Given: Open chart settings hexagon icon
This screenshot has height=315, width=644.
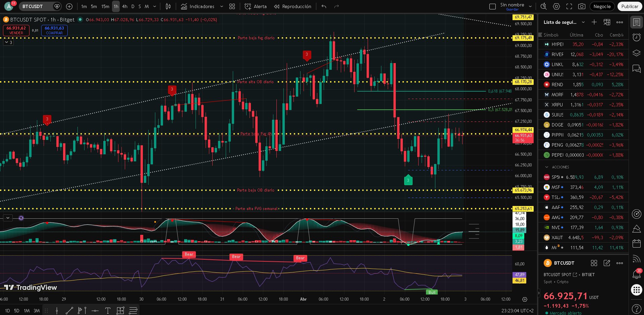Looking at the screenshot, I should pos(556,6).
